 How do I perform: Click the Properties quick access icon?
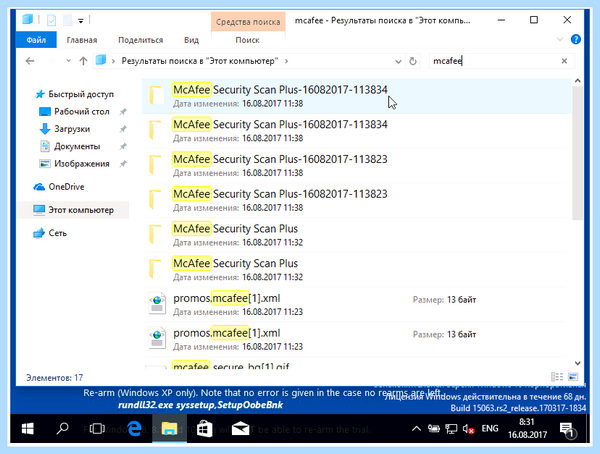(x=51, y=20)
